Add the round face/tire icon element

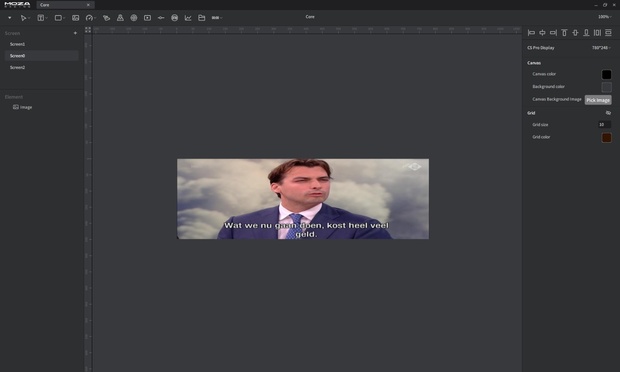click(x=174, y=18)
